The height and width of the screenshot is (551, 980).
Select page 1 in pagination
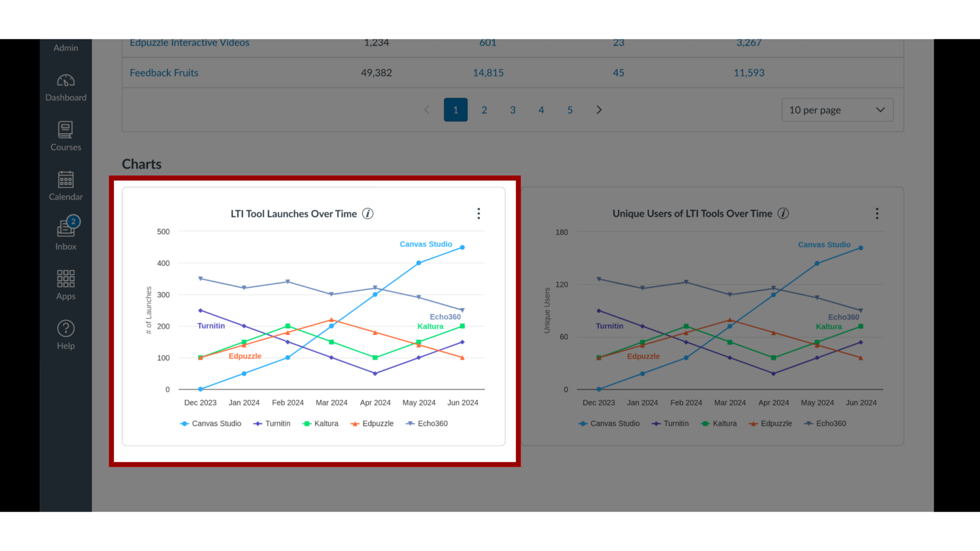click(456, 110)
